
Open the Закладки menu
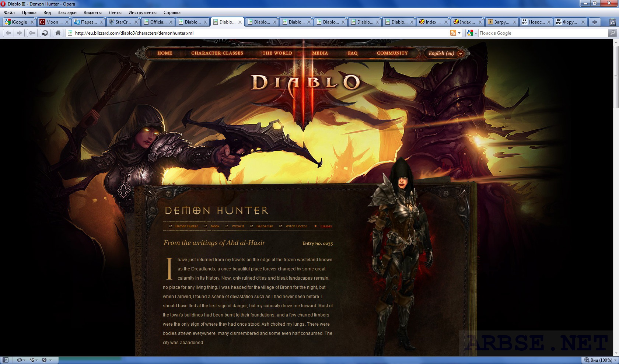tap(67, 13)
